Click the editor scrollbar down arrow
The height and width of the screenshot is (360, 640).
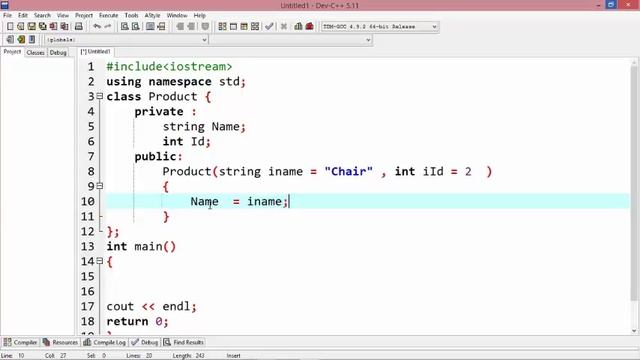(634, 331)
